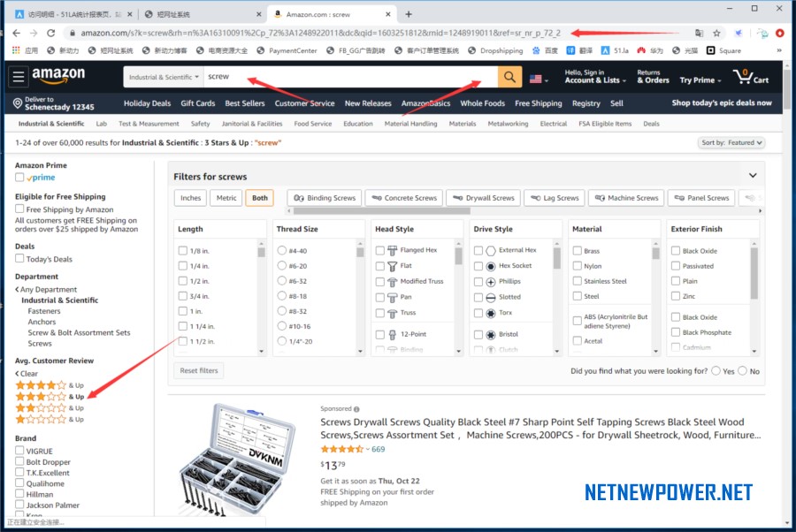The height and width of the screenshot is (532, 796).
Task: Click the search box containing screw
Action: pyautogui.click(x=350, y=77)
